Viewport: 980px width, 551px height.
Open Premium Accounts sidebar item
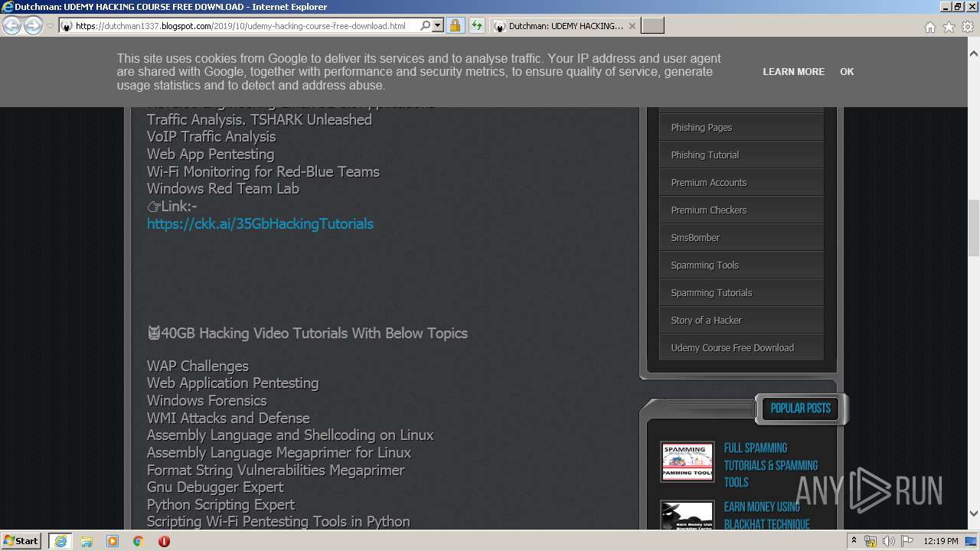tap(741, 182)
